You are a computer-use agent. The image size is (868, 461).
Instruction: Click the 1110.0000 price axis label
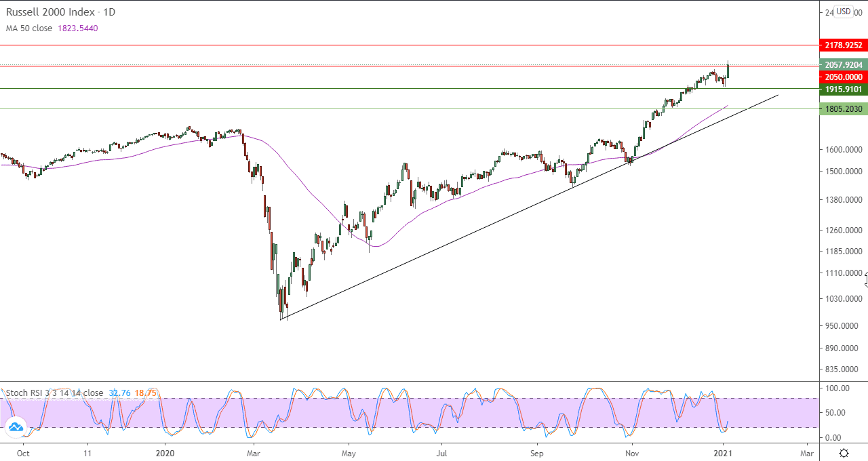coord(844,273)
